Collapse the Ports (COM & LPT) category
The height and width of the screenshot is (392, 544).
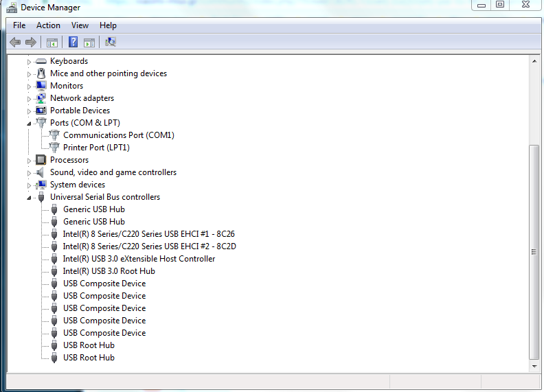[x=30, y=124]
